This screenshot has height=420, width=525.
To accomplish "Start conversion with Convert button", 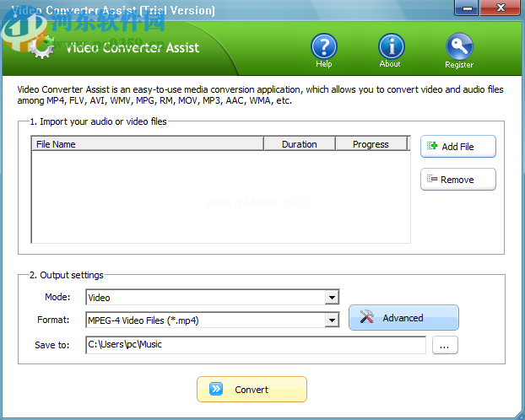I will pyautogui.click(x=252, y=389).
